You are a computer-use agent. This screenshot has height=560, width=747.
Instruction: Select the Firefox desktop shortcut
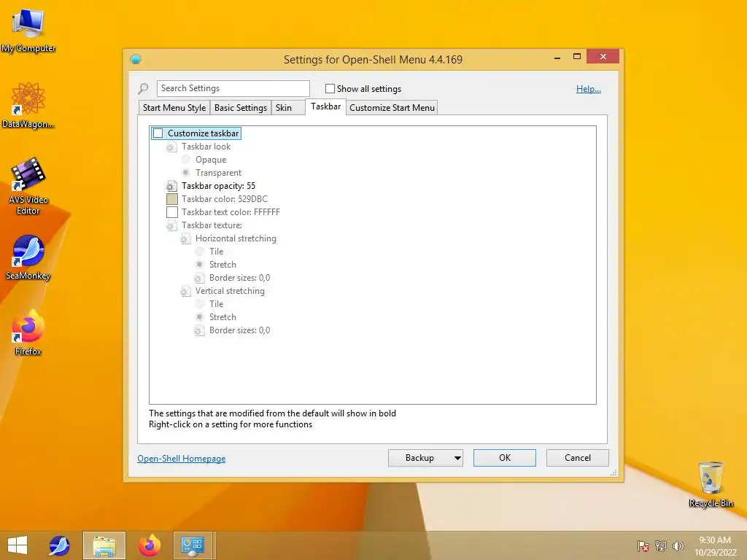click(28, 332)
